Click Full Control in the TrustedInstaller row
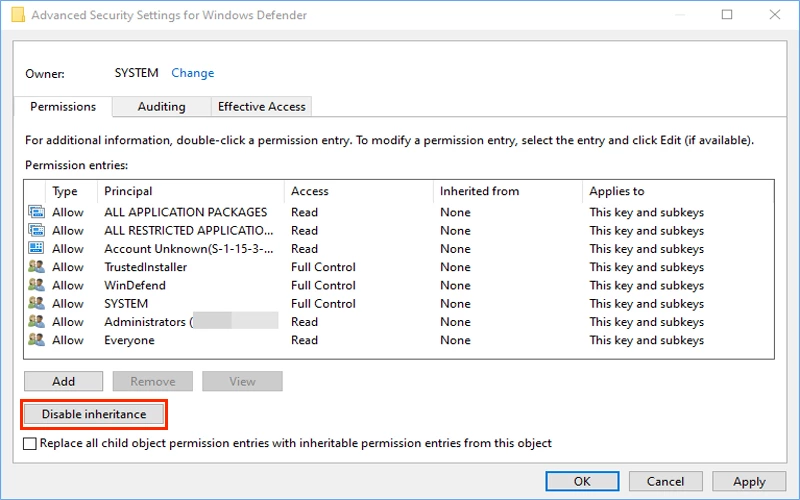 click(x=323, y=267)
